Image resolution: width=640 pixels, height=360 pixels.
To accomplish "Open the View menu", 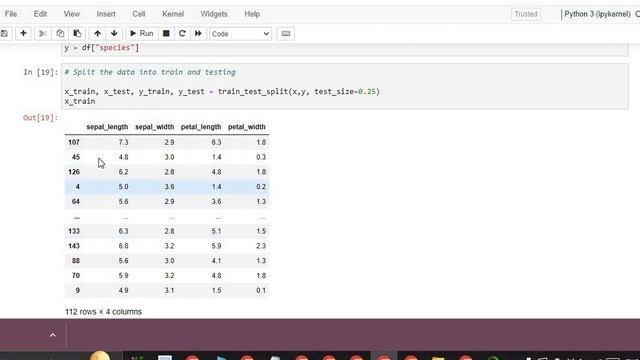I will [71, 14].
